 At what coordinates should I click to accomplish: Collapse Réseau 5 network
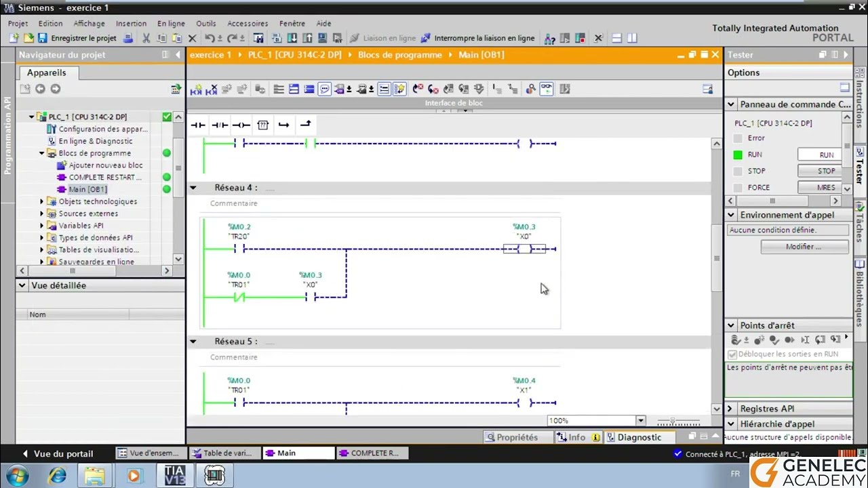point(193,342)
